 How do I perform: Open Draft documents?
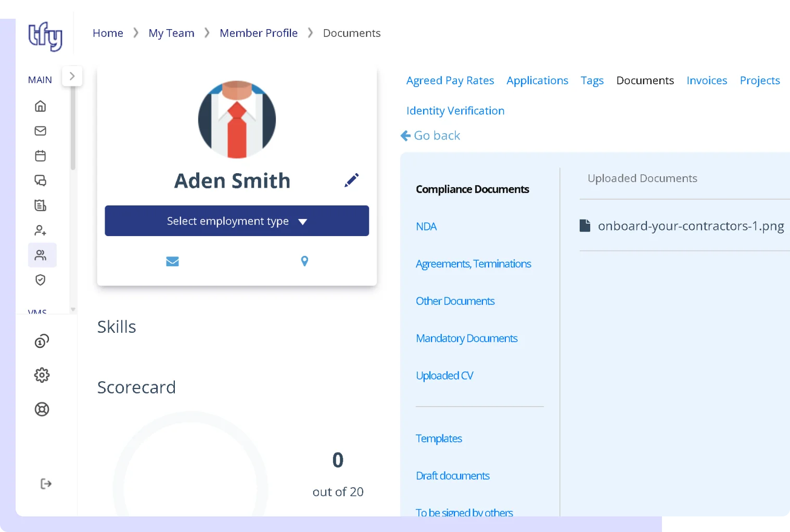click(453, 476)
